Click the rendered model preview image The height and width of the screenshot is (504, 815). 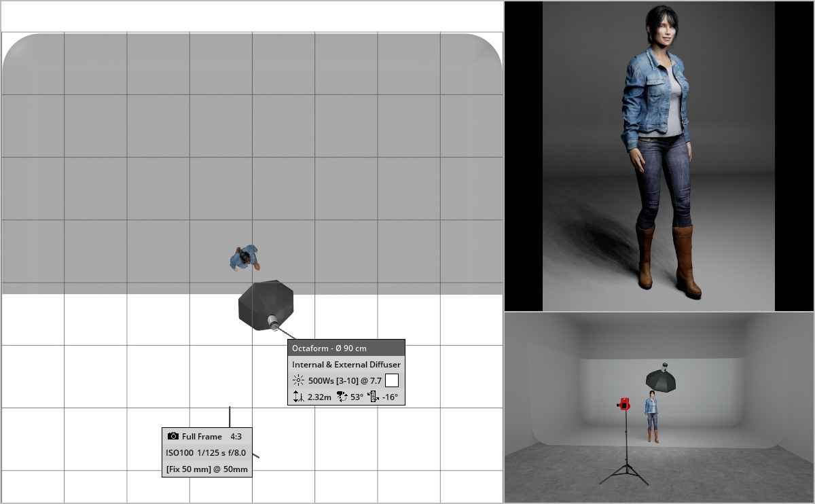click(658, 156)
